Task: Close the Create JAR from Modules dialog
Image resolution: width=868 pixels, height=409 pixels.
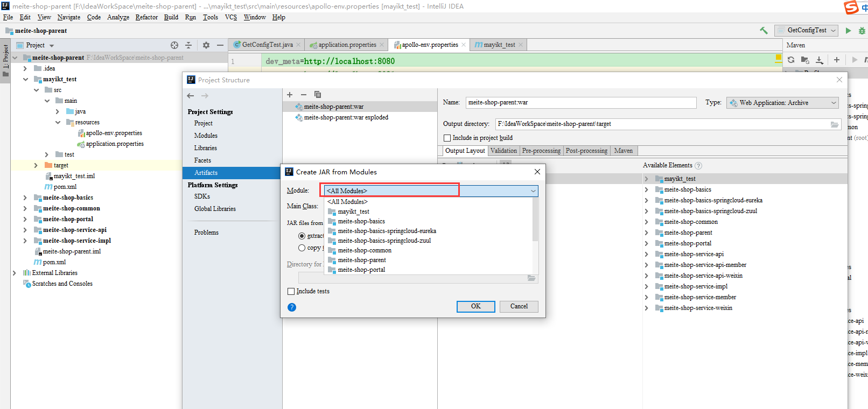Action: [537, 172]
